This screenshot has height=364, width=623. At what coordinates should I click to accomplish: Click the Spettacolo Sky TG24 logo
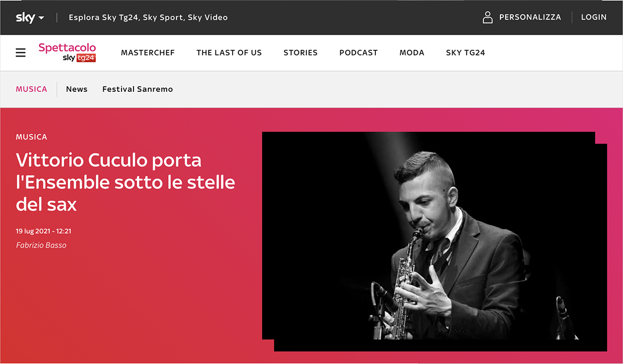(67, 52)
